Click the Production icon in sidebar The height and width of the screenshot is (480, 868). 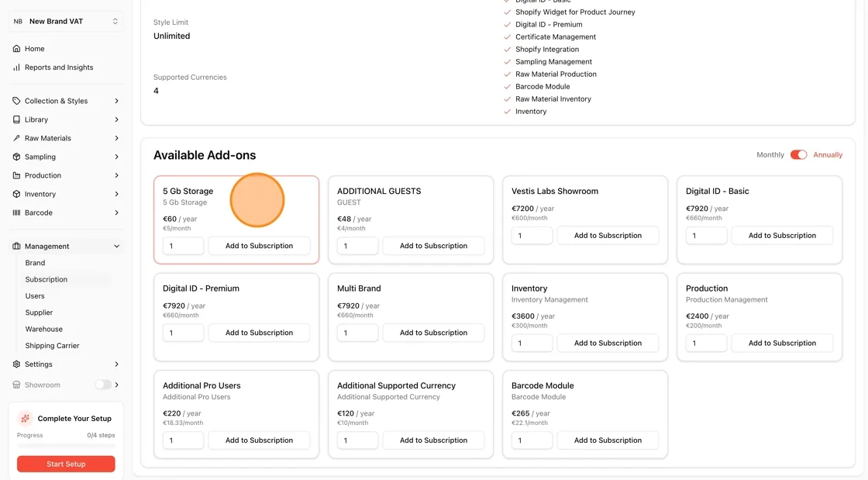(x=16, y=175)
